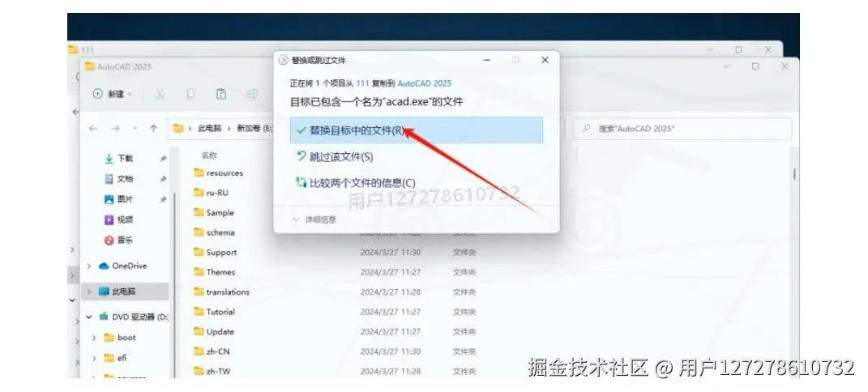Open 文档 in the navigation pane
Screen dimensions: 868x392
[x=125, y=178]
